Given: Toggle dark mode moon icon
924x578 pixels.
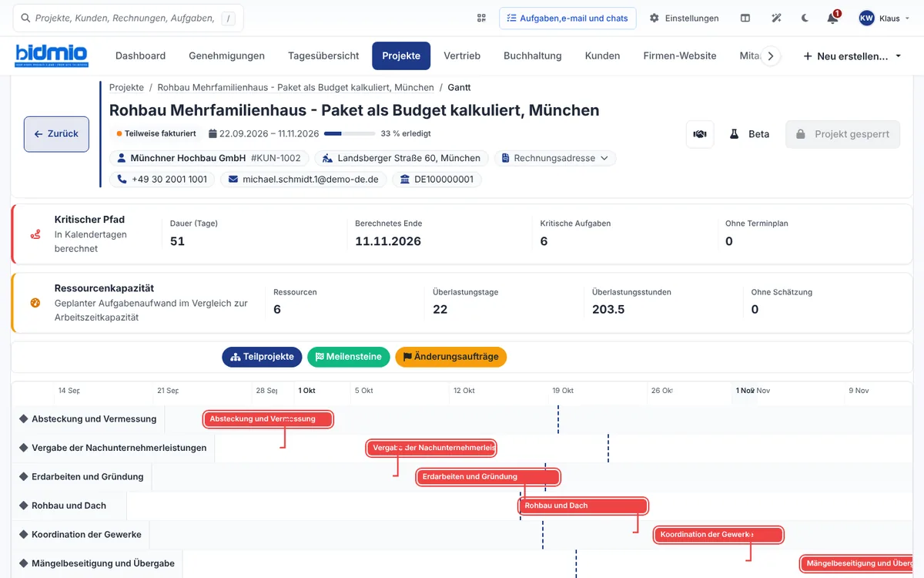Looking at the screenshot, I should pos(805,18).
